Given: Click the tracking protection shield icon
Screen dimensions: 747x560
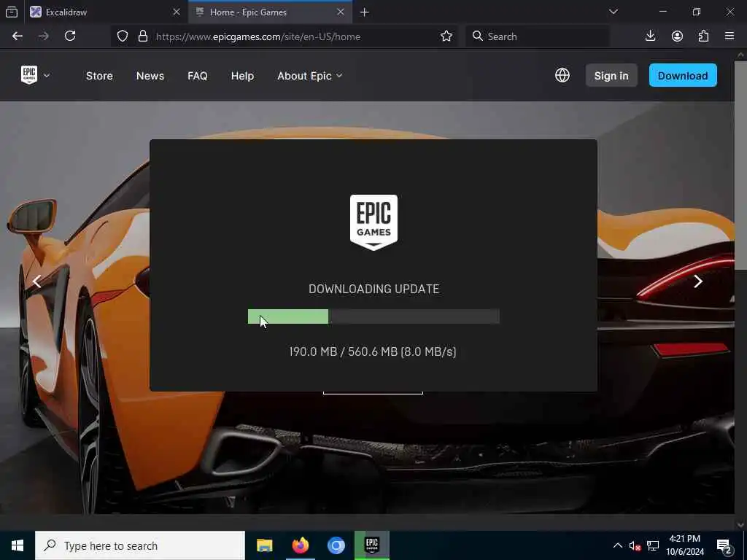Looking at the screenshot, I should coord(123,36).
